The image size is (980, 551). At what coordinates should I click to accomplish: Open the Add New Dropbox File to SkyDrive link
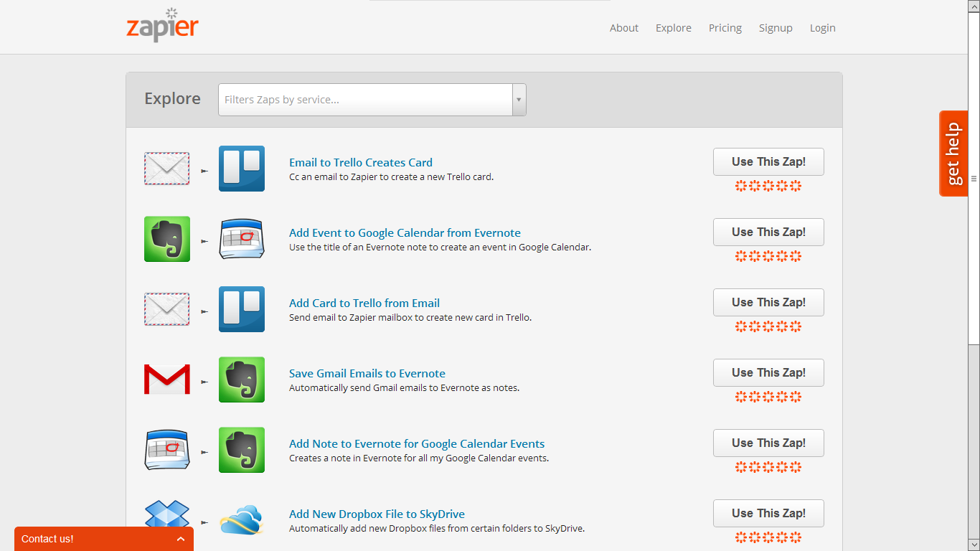pyautogui.click(x=377, y=514)
